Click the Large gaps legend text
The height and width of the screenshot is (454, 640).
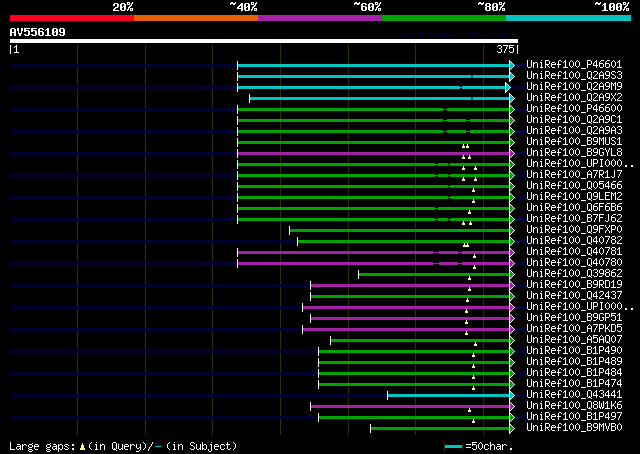tap(42, 446)
